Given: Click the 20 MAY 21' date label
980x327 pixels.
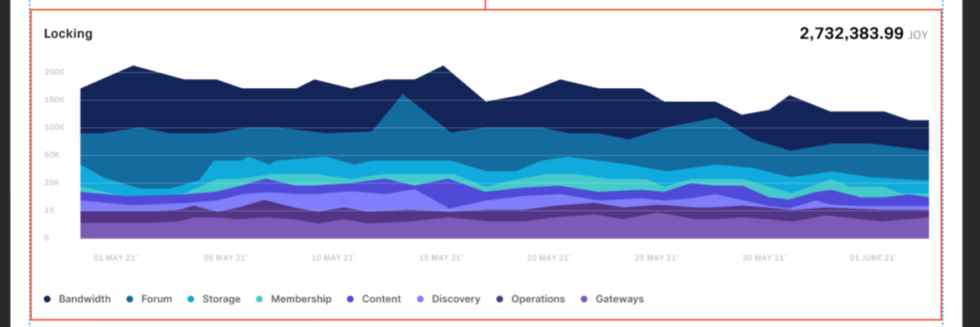Looking at the screenshot, I should click(550, 257).
